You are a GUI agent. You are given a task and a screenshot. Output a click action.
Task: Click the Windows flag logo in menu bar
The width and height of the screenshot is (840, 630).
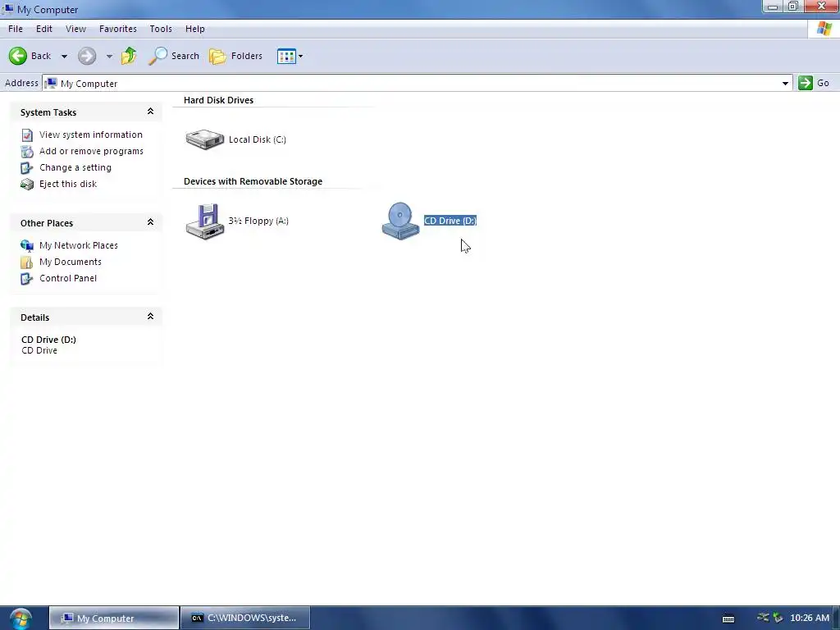tap(824, 29)
